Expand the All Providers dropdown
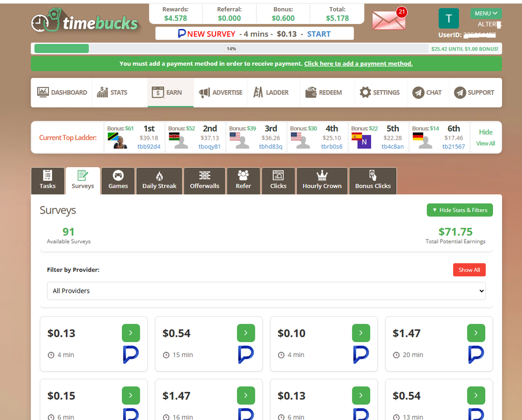Image resolution: width=522 pixels, height=420 pixels. [x=266, y=291]
